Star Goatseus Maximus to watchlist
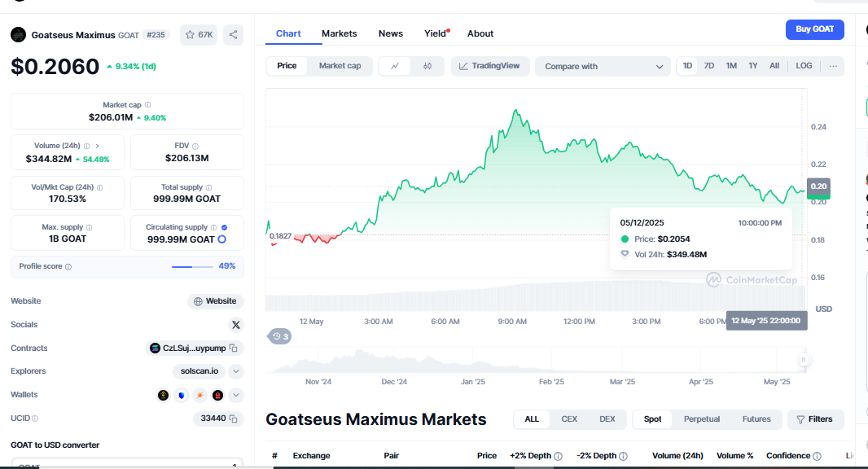This screenshot has width=868, height=469. [x=198, y=35]
